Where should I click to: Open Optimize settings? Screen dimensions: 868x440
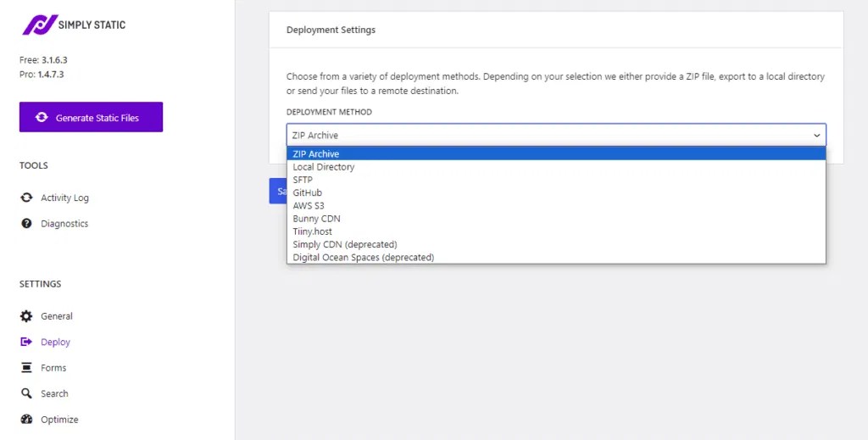[x=59, y=420]
